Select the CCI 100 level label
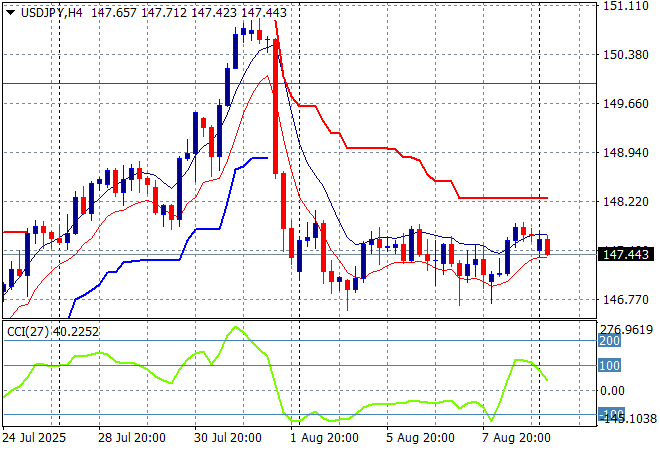 [609, 365]
